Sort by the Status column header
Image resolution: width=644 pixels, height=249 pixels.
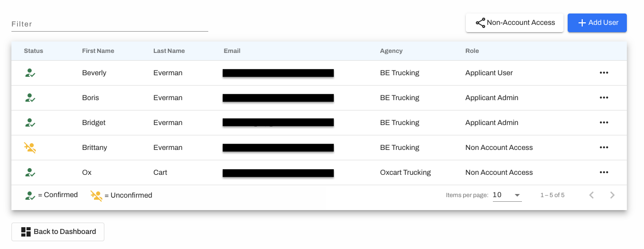33,51
